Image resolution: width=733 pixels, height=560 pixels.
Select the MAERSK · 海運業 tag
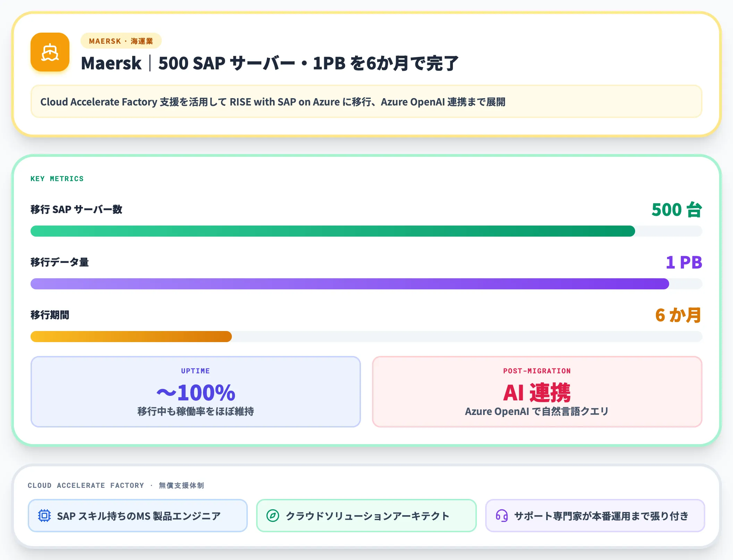coord(121,41)
